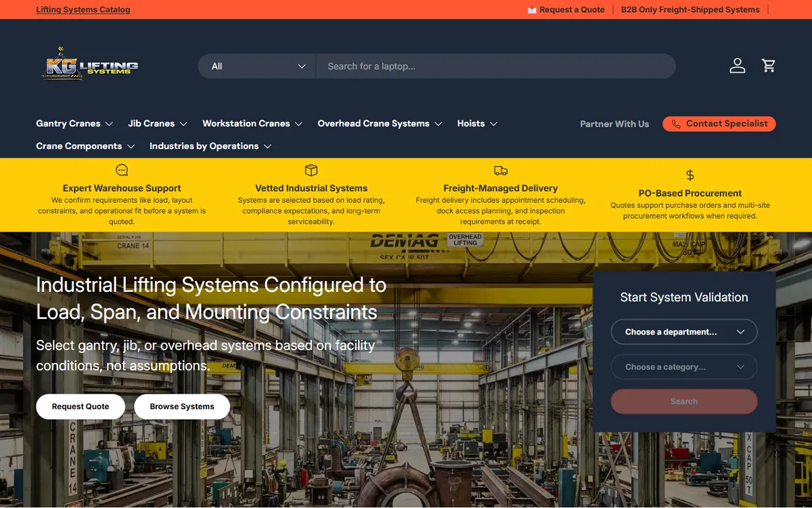Screen dimensions: 812x508
Task: Click the envelope icon beside Request a Quote
Action: click(x=532, y=10)
